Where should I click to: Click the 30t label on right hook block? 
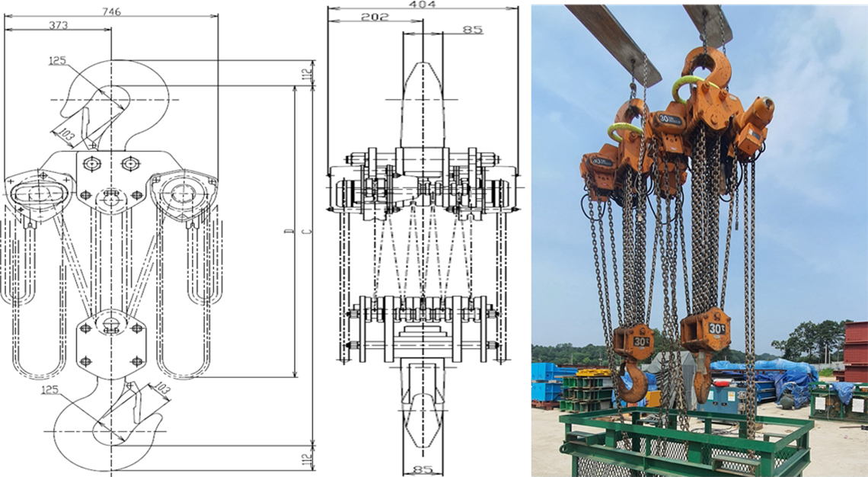coord(715,328)
